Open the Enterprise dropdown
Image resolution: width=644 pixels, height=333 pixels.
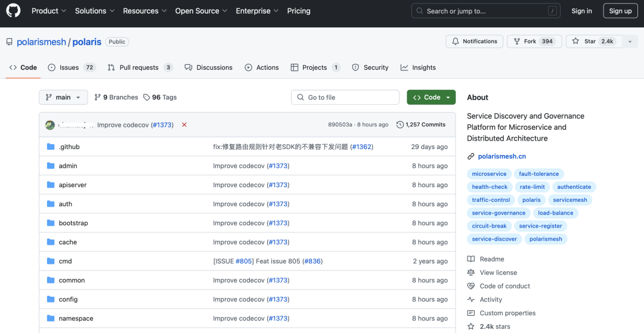(257, 11)
